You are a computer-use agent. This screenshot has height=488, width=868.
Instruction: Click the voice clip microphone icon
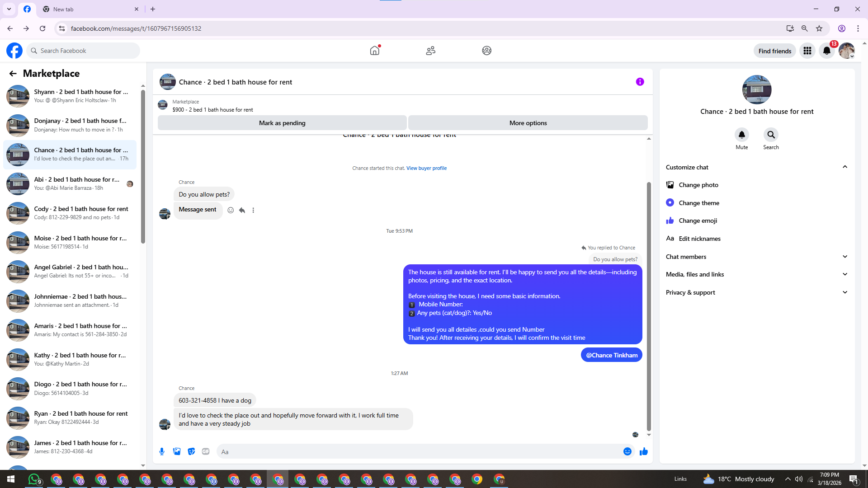[162, 451]
